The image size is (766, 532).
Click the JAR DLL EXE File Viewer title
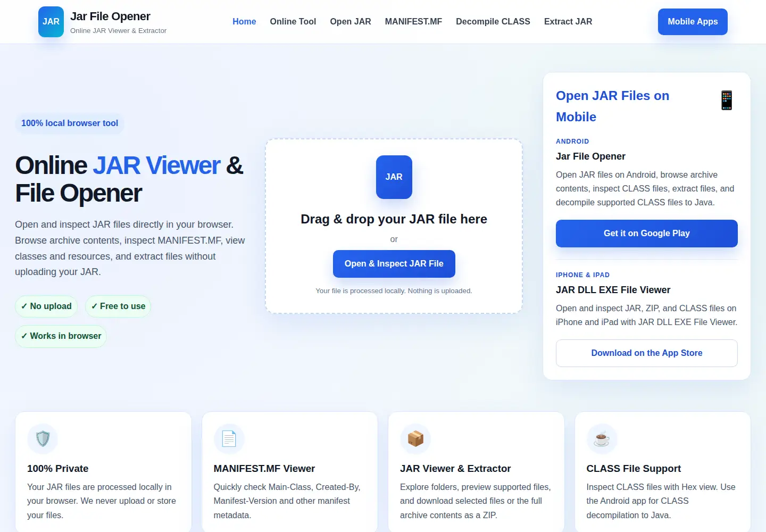tap(613, 290)
